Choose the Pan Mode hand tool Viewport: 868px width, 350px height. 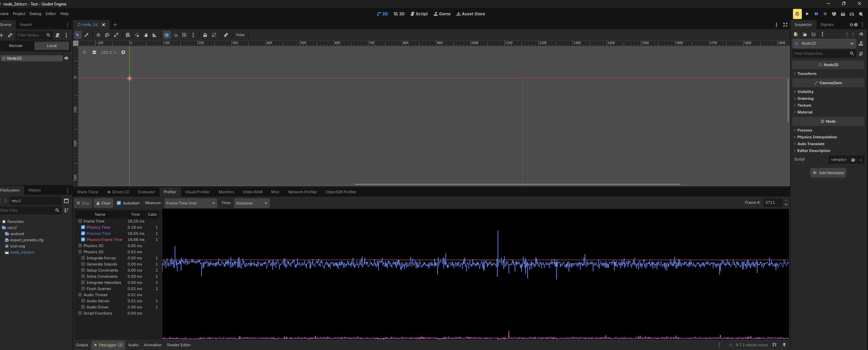[x=146, y=35]
